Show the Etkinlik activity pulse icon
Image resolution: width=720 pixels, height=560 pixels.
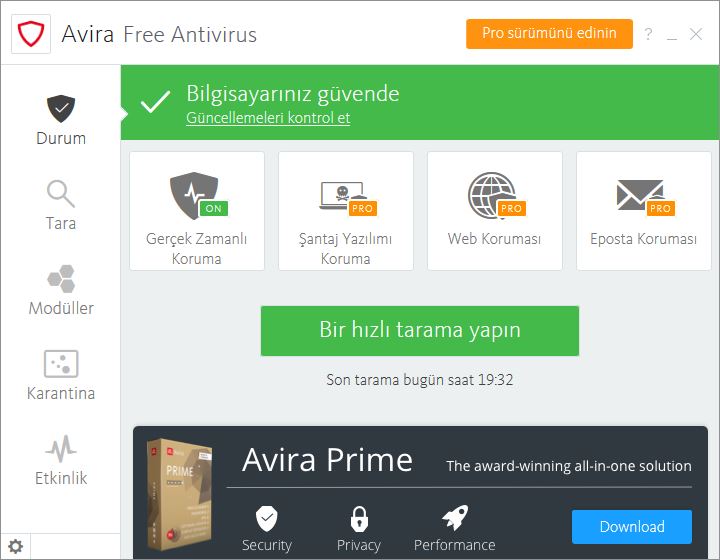click(61, 448)
